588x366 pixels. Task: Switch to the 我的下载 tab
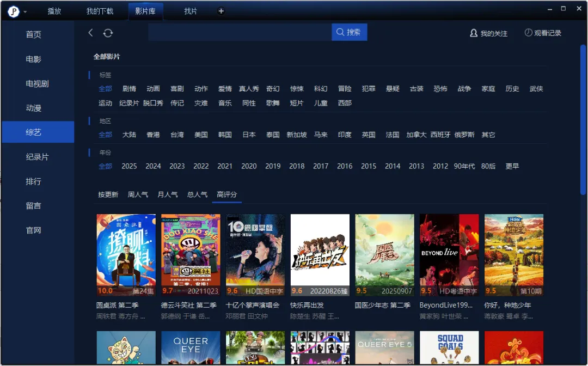(x=100, y=11)
